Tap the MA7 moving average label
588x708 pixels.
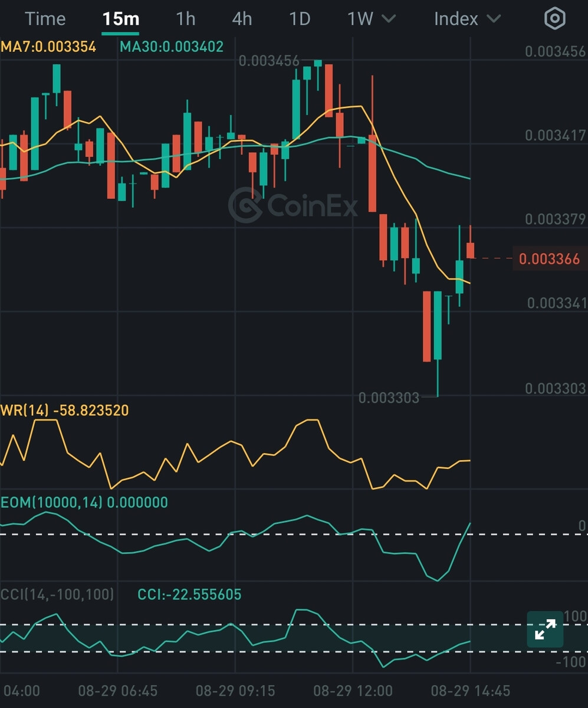(x=48, y=47)
